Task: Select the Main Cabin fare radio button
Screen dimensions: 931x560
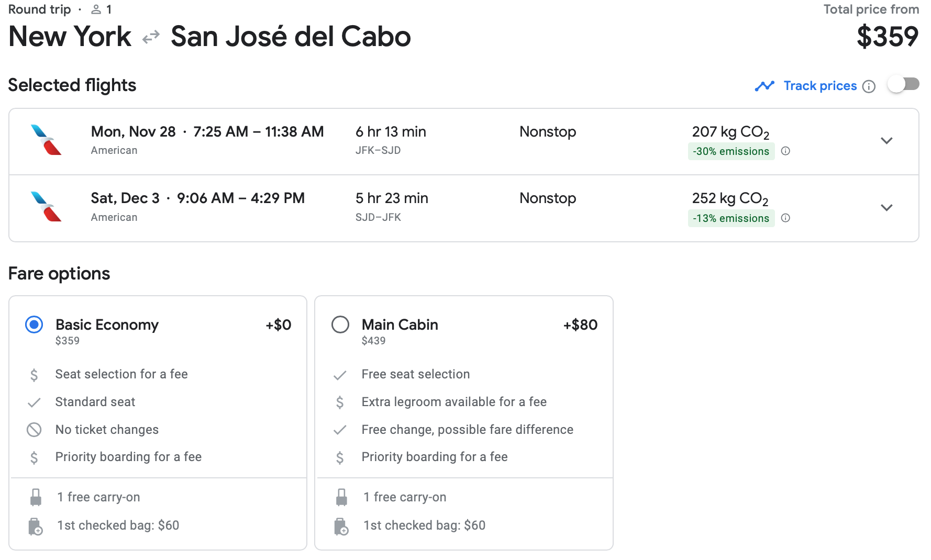Action: coord(340,325)
